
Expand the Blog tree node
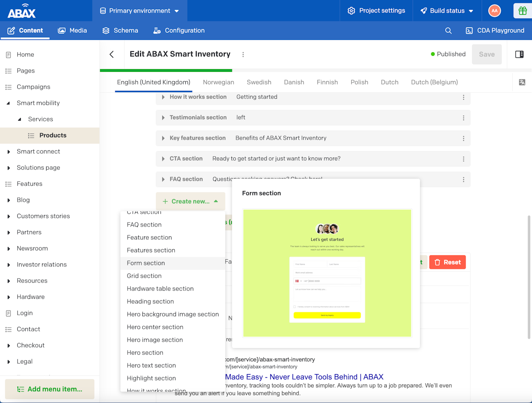click(x=8, y=200)
